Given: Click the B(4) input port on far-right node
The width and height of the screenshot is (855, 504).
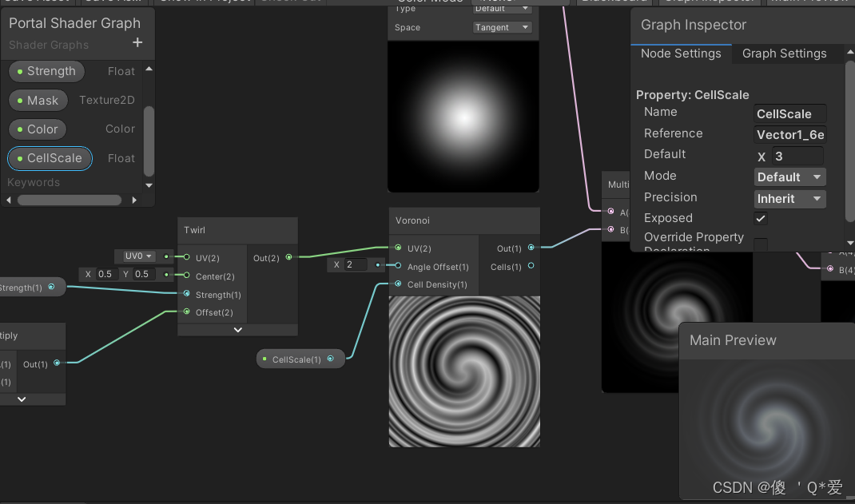Looking at the screenshot, I should coord(830,268).
